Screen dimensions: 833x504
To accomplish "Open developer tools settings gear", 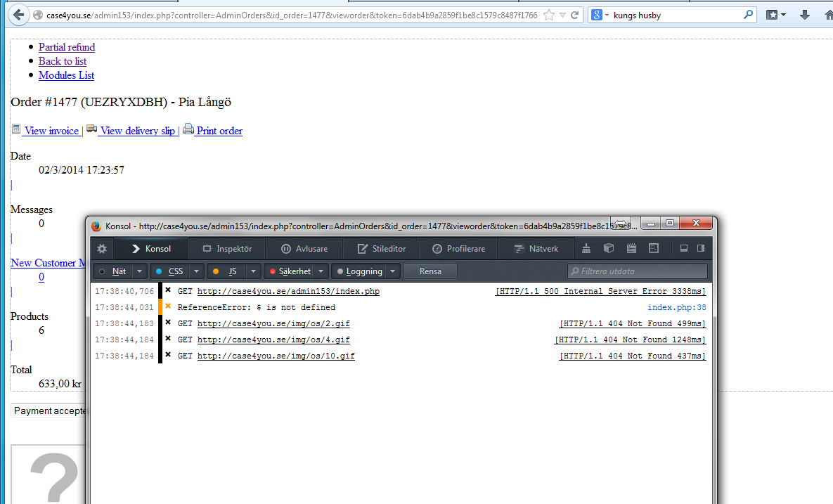I will coord(102,249).
